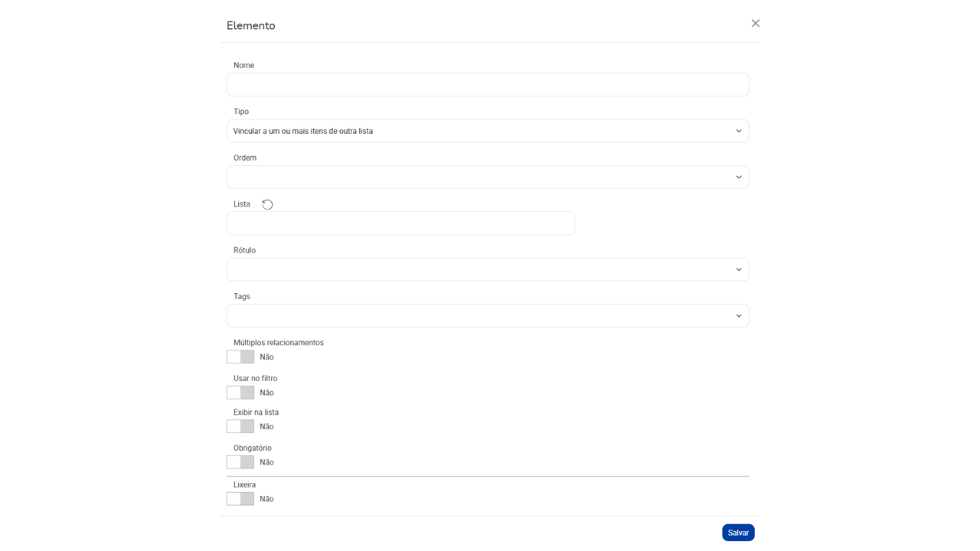980x551 pixels.
Task: Focus the Nome text field
Action: (488, 85)
